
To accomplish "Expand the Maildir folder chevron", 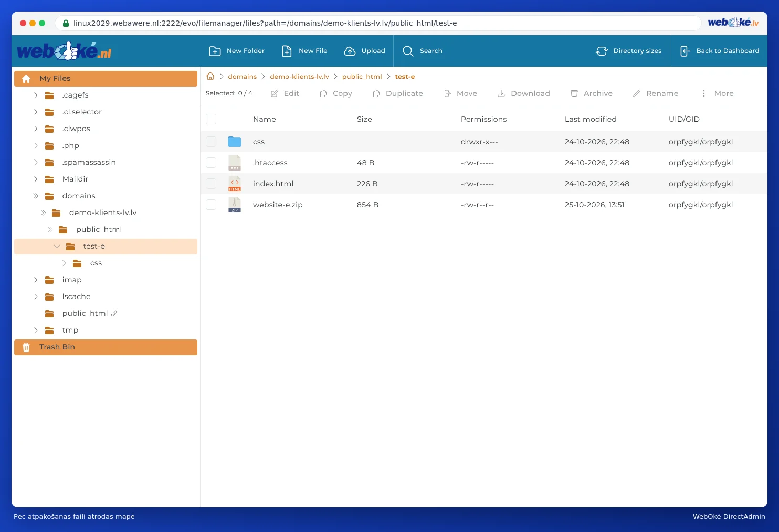I will 36,179.
